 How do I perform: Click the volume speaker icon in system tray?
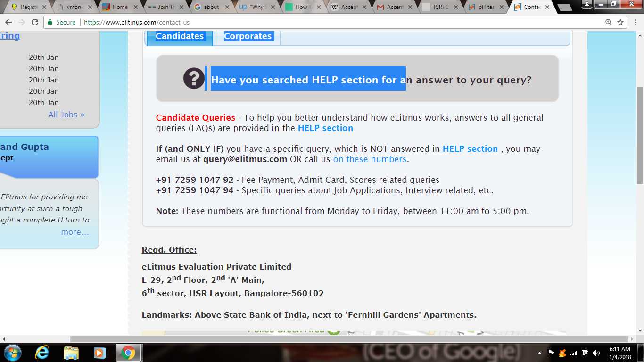pyautogui.click(x=596, y=353)
